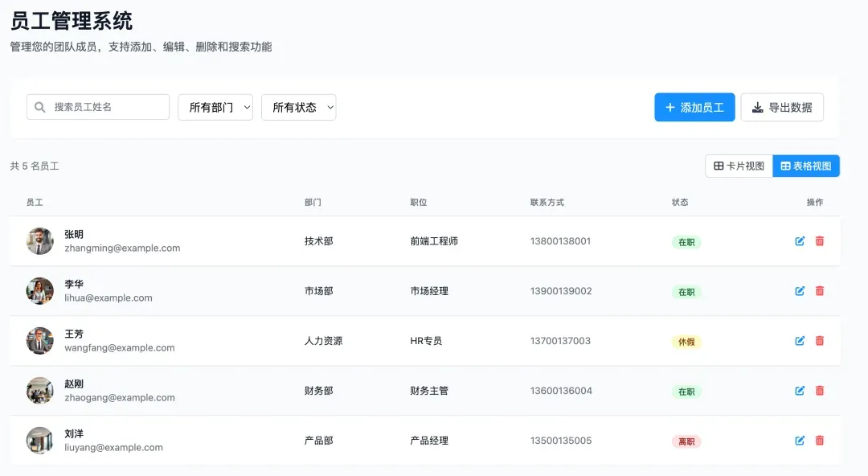The image size is (868, 476).
Task: Click employee name 王芳
Action: coord(74,334)
